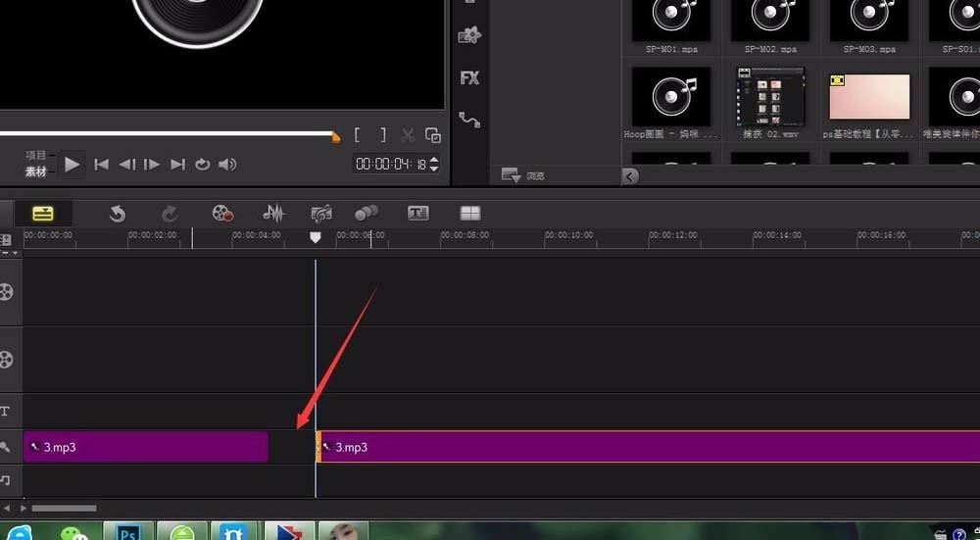Switch preview mode to 项目 (Project)
The height and width of the screenshot is (540, 980).
36,155
